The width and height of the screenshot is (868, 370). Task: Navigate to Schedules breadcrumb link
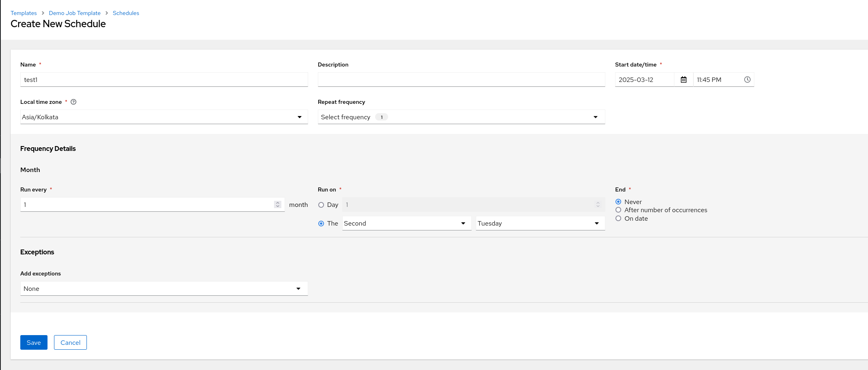point(126,13)
